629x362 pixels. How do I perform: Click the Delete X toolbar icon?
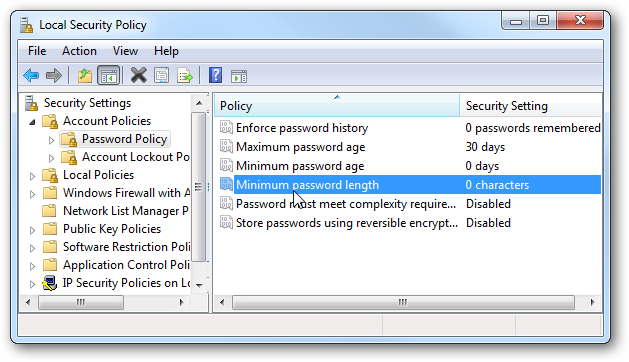click(138, 75)
